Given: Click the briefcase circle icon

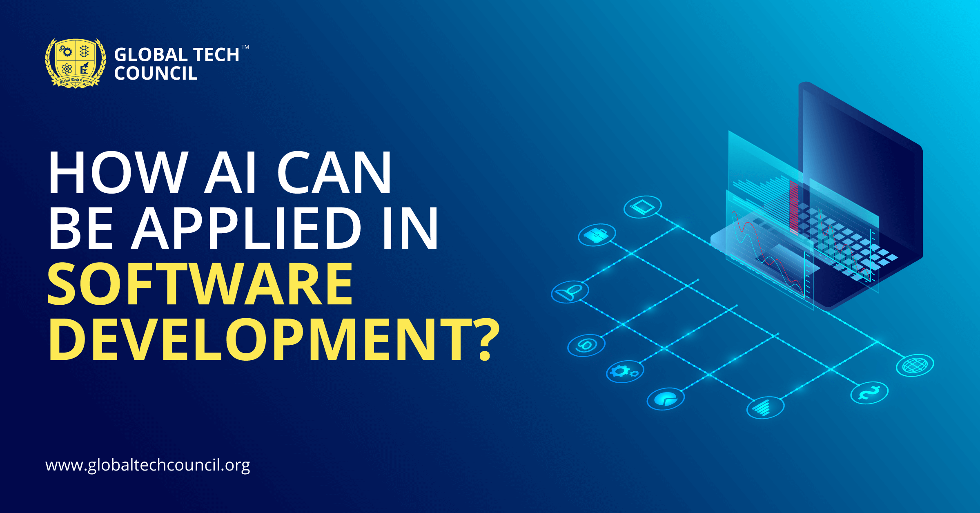Looking at the screenshot, I should 597,235.
